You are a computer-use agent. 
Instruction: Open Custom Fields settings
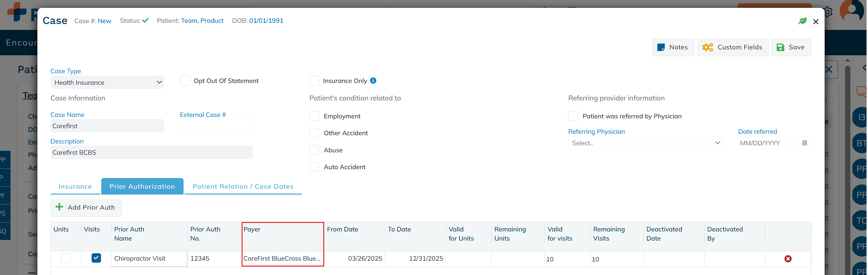(x=732, y=47)
